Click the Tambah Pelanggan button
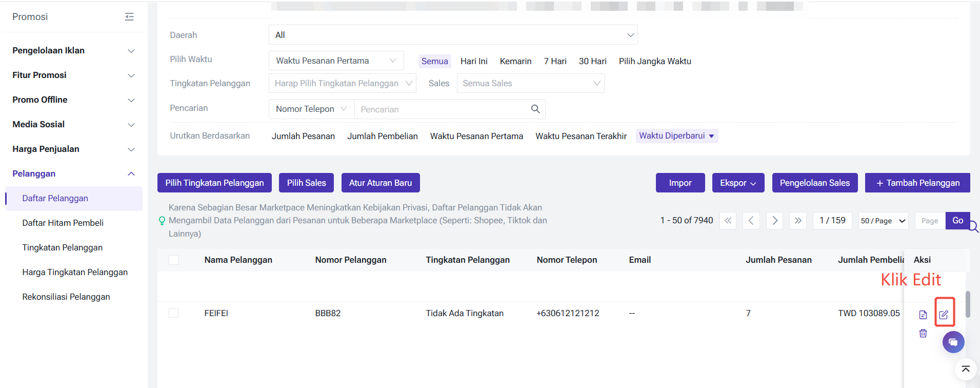Image resolution: width=980 pixels, height=388 pixels. pos(917,183)
